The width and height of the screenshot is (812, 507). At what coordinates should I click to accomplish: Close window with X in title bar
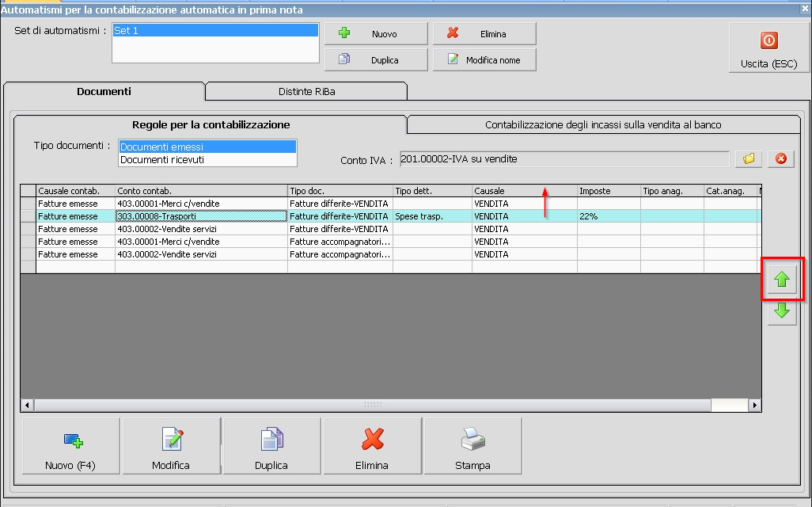coord(805,9)
